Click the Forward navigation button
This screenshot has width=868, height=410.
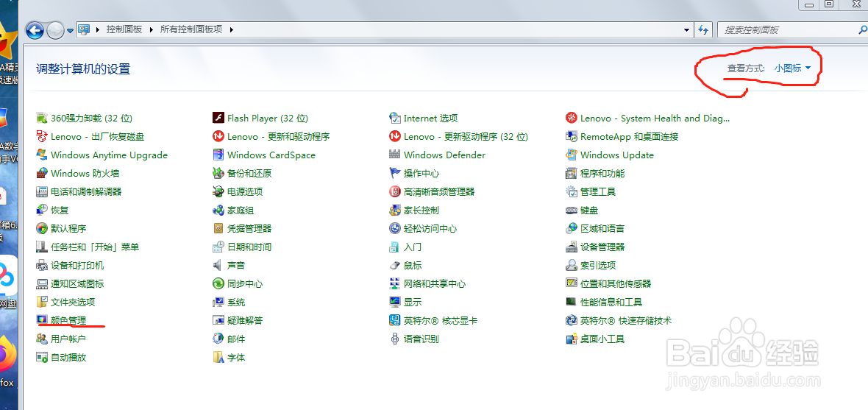coord(55,30)
